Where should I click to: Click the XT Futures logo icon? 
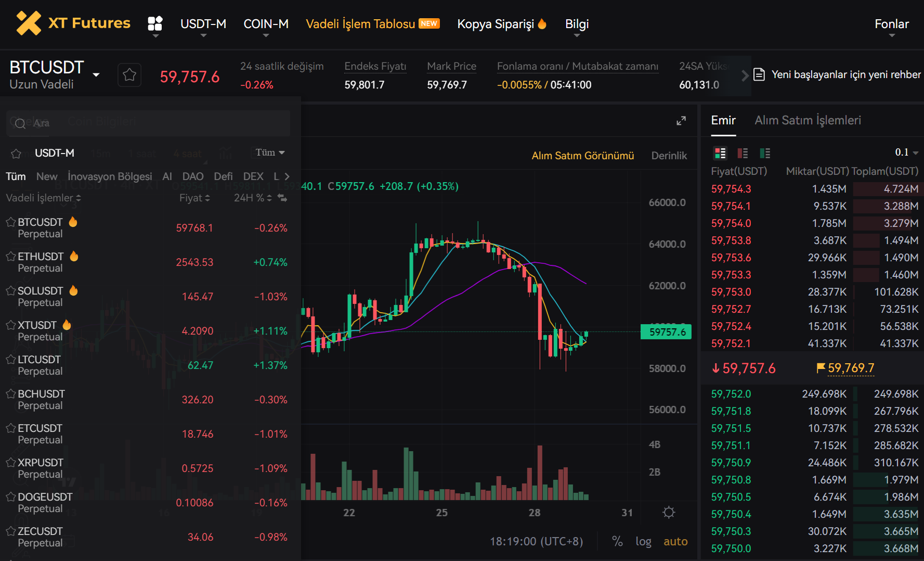[29, 23]
